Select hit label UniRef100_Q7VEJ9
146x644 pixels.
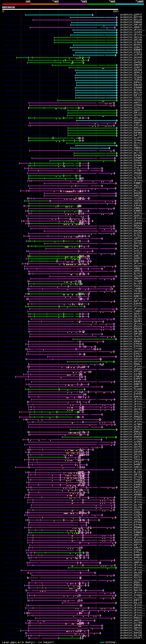[131, 168]
